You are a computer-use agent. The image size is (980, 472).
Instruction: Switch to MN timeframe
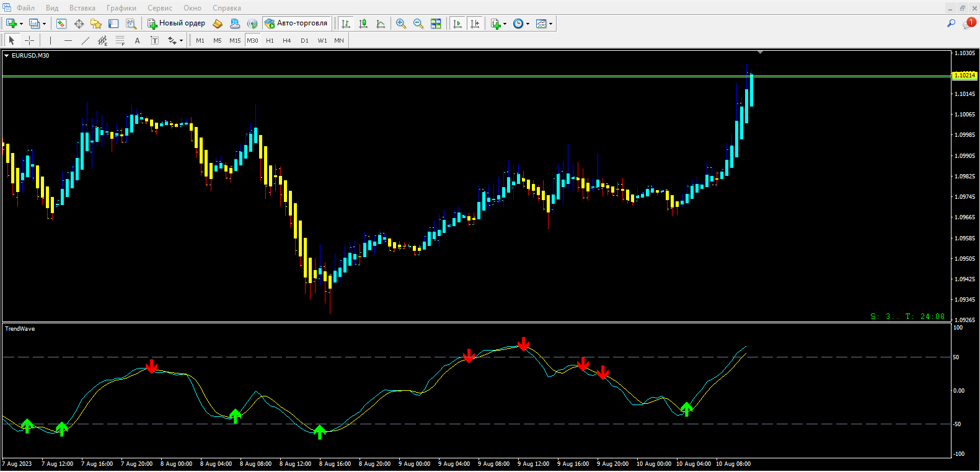(x=339, y=40)
